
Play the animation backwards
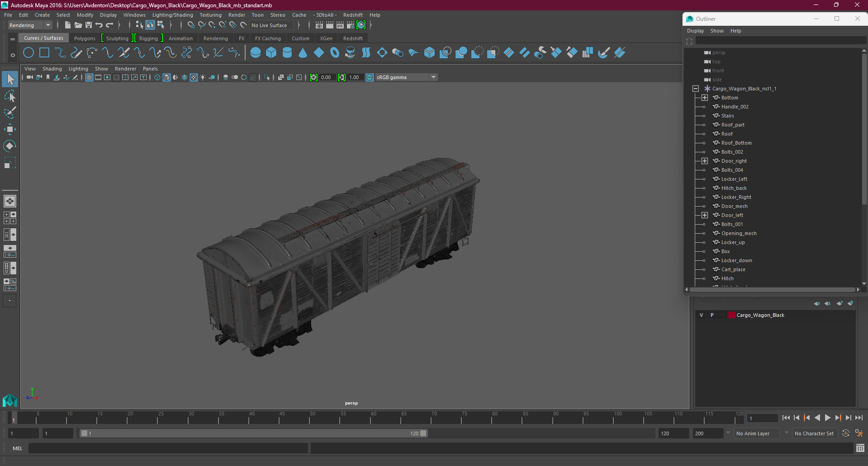(x=817, y=418)
